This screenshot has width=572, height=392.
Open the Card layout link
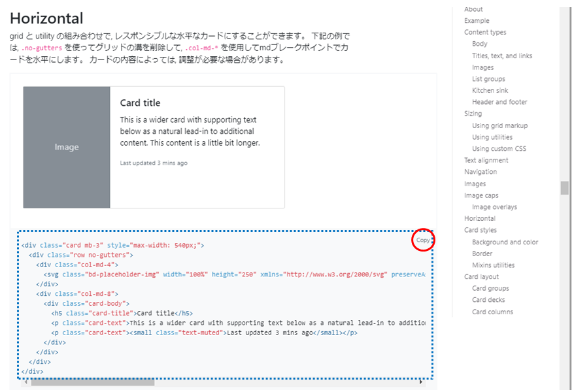pos(481,277)
